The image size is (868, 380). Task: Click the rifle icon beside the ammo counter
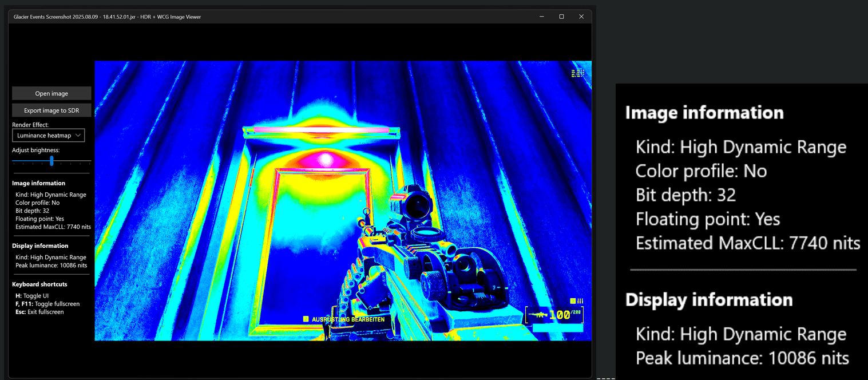(x=538, y=315)
